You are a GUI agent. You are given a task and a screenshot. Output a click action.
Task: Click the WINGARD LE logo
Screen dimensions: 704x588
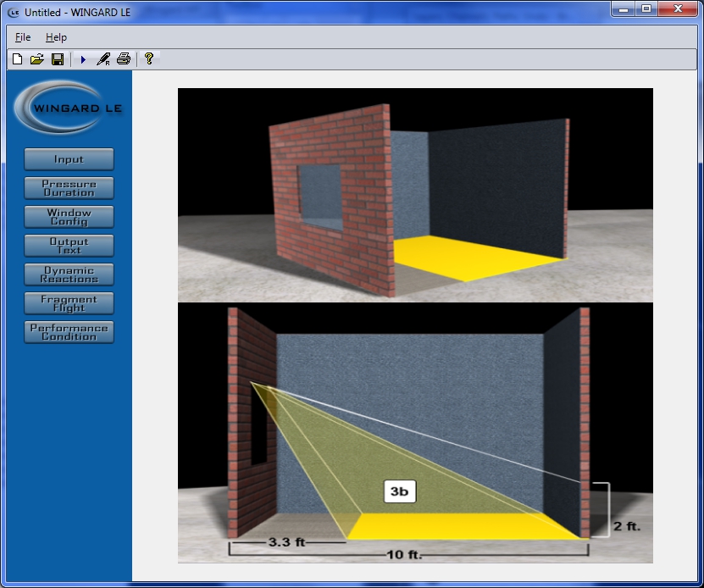[x=69, y=108]
